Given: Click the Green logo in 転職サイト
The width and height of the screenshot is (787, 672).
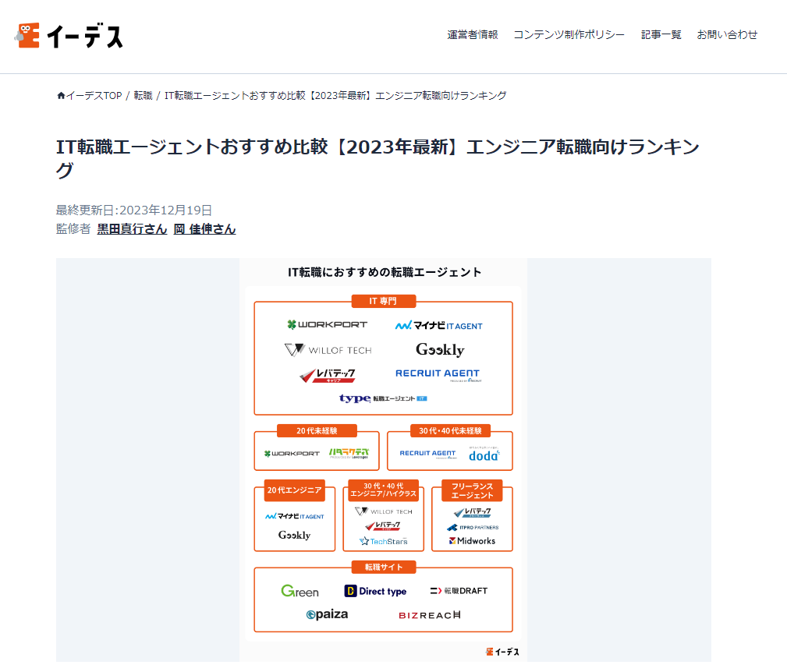Looking at the screenshot, I should pos(300,591).
